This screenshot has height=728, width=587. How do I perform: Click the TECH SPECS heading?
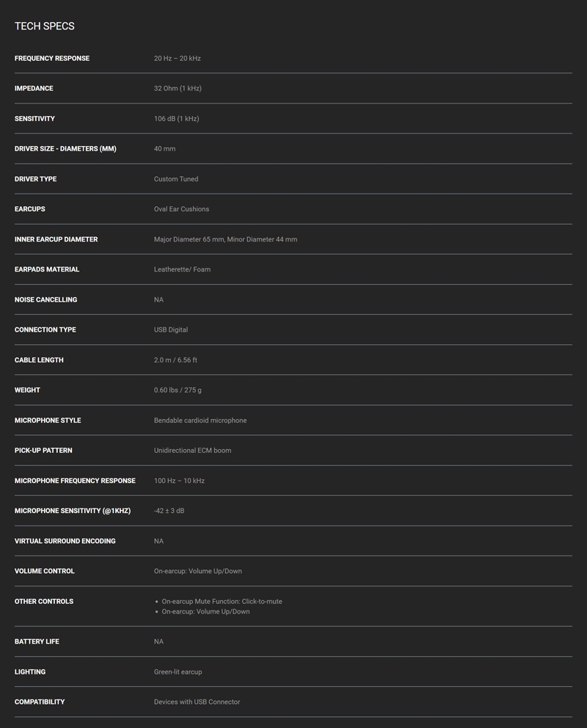coord(45,26)
